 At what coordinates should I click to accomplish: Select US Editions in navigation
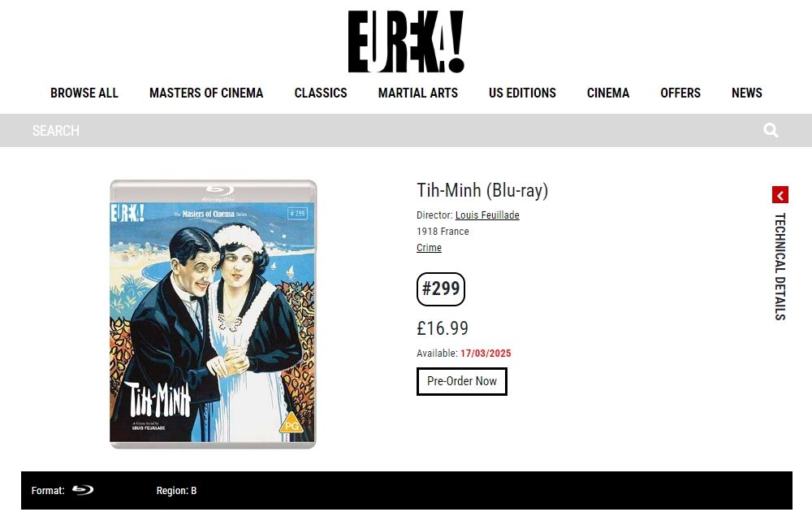click(x=522, y=93)
